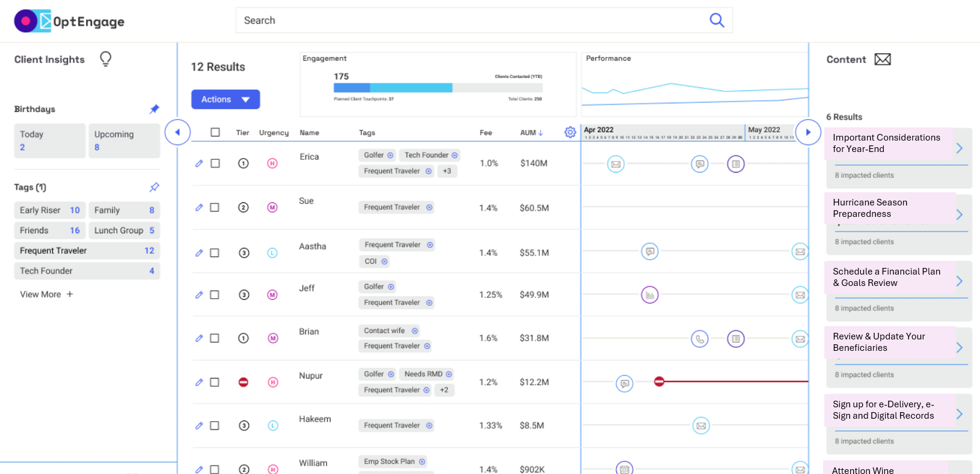The image size is (980, 474).
Task: Go to the OptEngage home logo
Action: coord(69,21)
